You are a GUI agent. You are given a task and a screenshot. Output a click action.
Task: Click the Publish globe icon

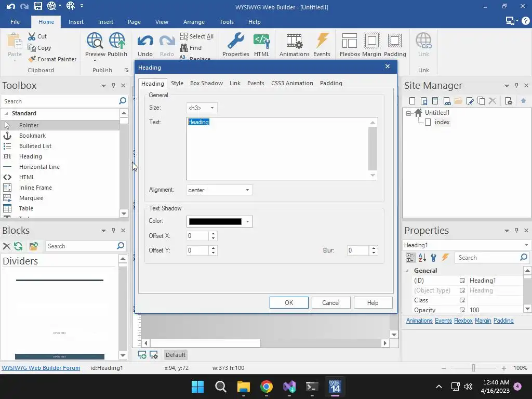pyautogui.click(x=117, y=41)
